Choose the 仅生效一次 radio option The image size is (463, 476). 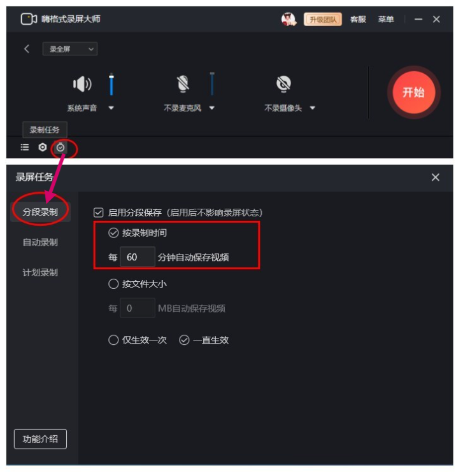click(113, 340)
